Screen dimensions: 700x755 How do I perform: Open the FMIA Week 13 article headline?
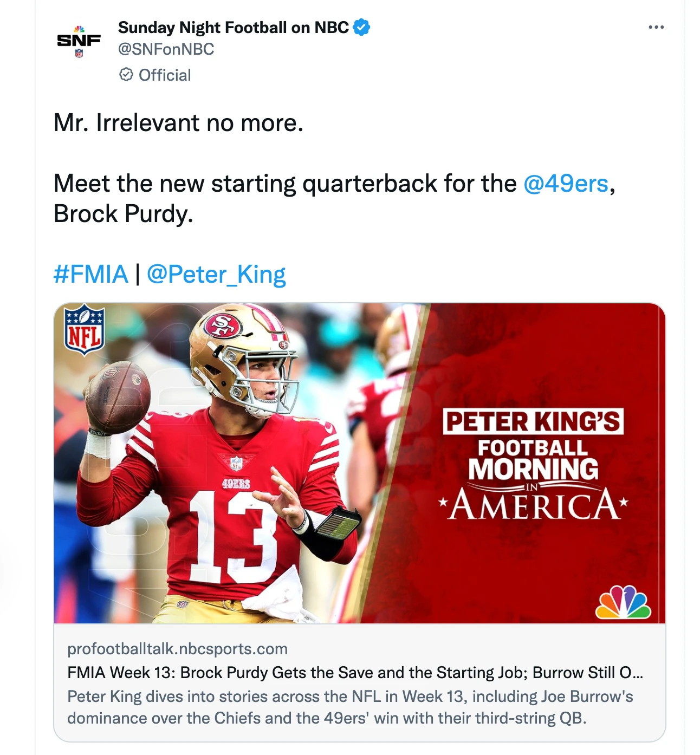click(355, 673)
